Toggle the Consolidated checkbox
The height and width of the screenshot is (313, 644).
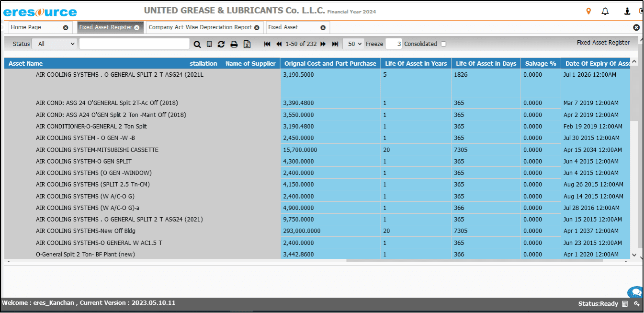pos(443,44)
